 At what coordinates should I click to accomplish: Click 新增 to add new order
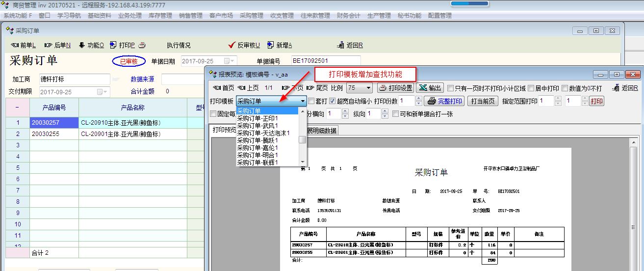tap(280, 45)
